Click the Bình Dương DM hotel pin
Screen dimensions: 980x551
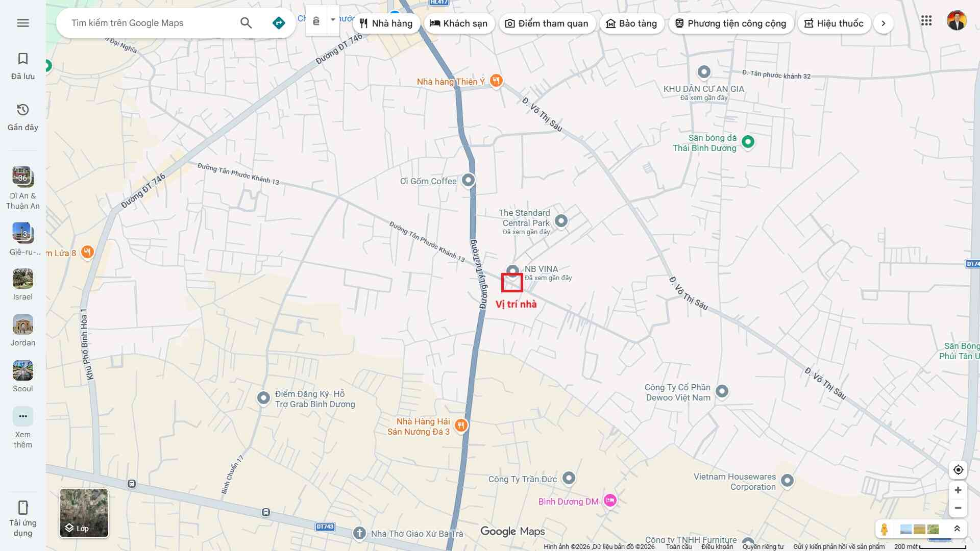coord(610,500)
